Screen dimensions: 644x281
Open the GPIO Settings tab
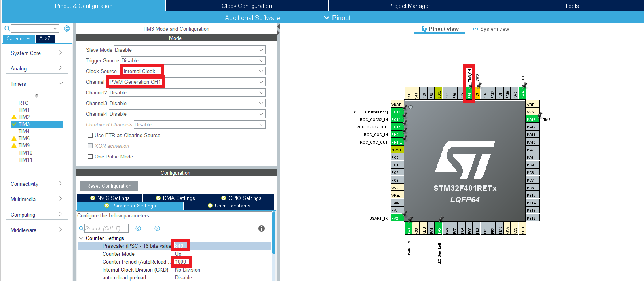(241, 198)
